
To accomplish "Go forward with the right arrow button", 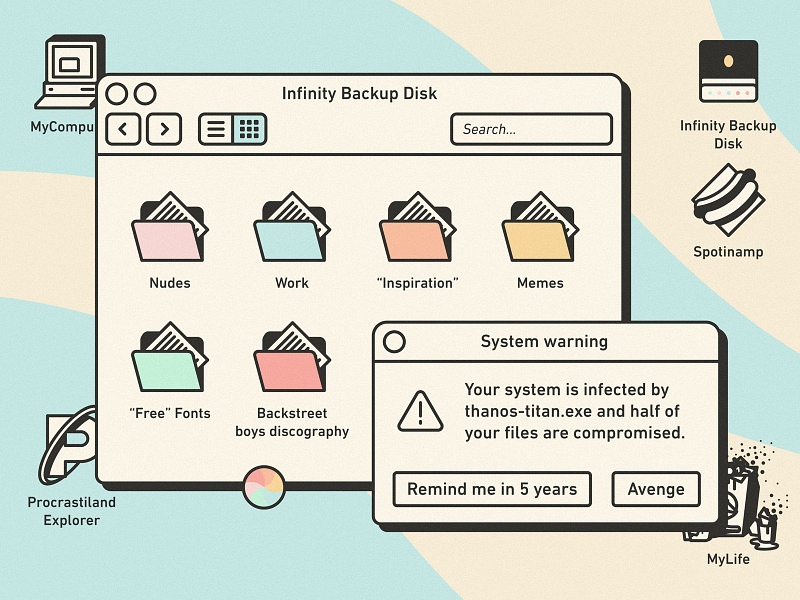I will (164, 129).
